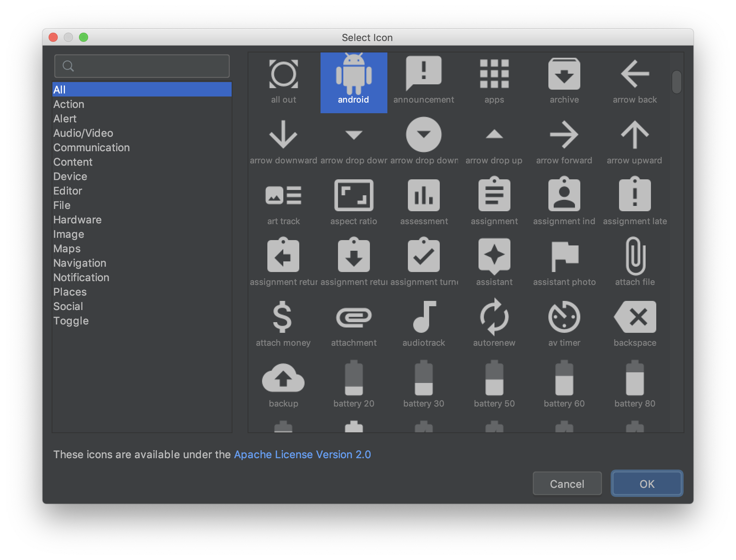This screenshot has width=736, height=560.
Task: Switch to the Toggle category
Action: (71, 321)
